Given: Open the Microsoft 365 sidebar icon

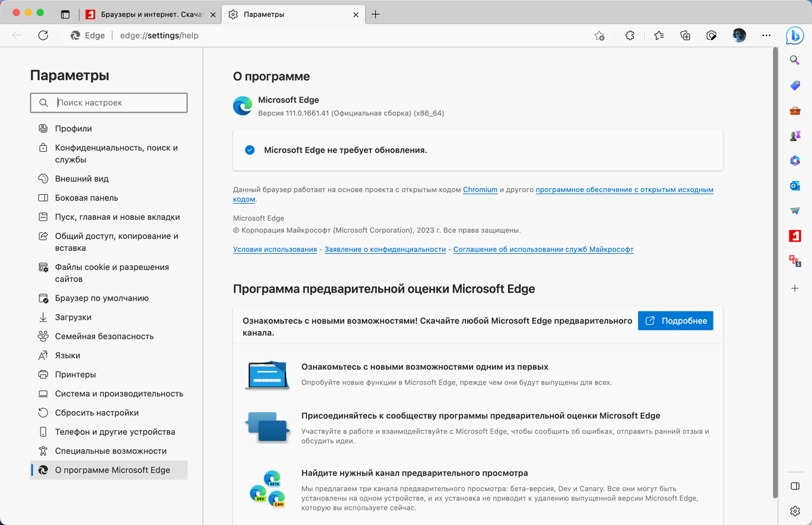Looking at the screenshot, I should point(795,161).
